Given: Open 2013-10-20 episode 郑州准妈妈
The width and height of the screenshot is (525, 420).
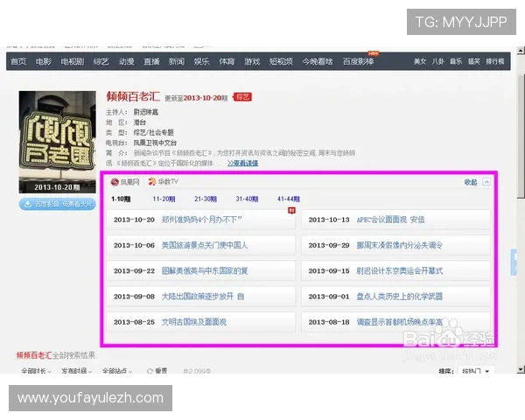Looking at the screenshot, I should point(201,220).
